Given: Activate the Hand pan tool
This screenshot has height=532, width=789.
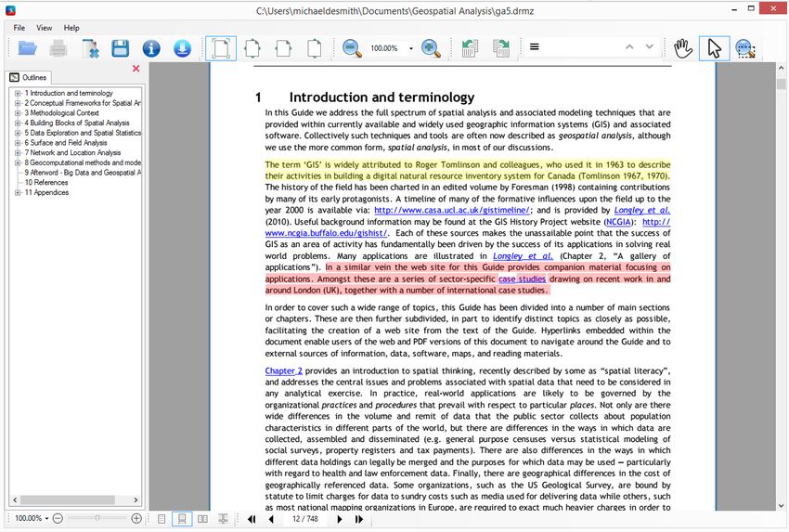Looking at the screenshot, I should click(x=683, y=48).
